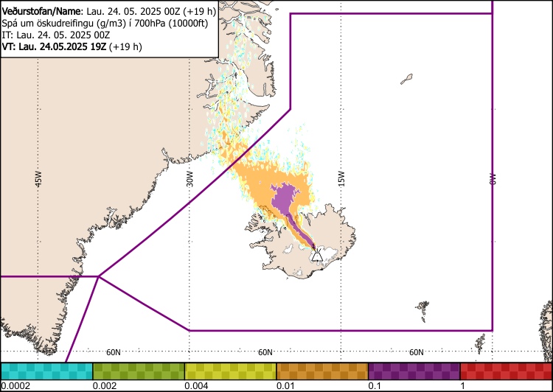Screen dimensions: 553x392
Task: Select the red legend swatch above 1
Action: 506,371
